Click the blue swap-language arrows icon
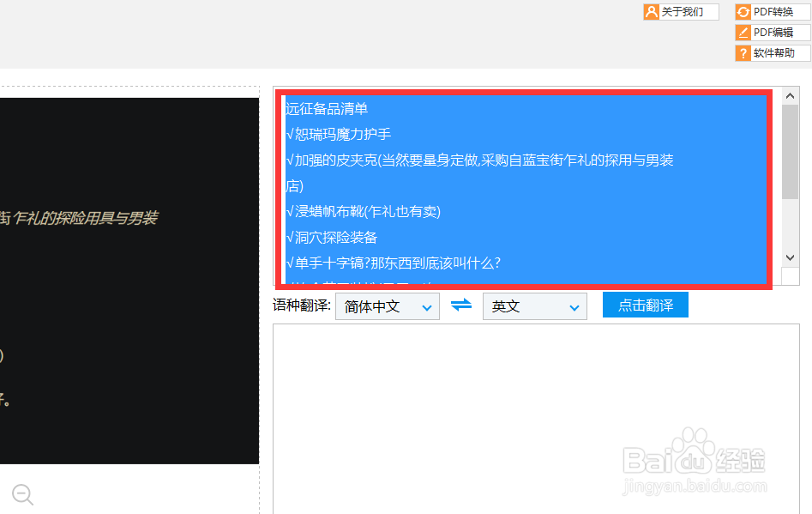Image resolution: width=812 pixels, height=514 pixels. pos(461,305)
